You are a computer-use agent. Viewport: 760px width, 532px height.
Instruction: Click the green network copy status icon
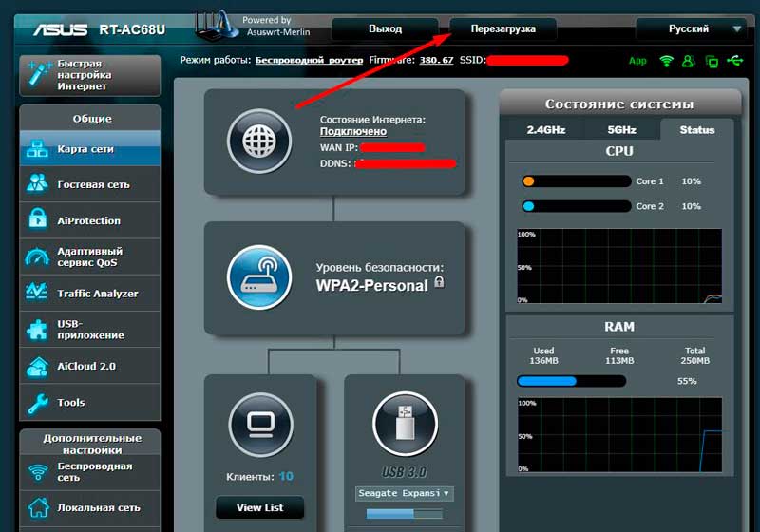coord(712,62)
